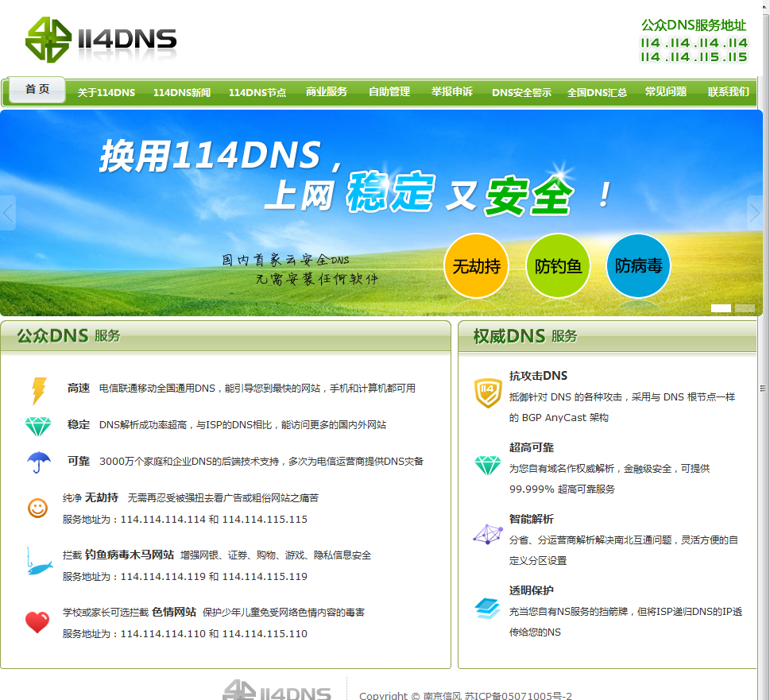Viewport: 770px width, 700px height.
Task: Click the bold 高速 label
Action: pos(79,389)
